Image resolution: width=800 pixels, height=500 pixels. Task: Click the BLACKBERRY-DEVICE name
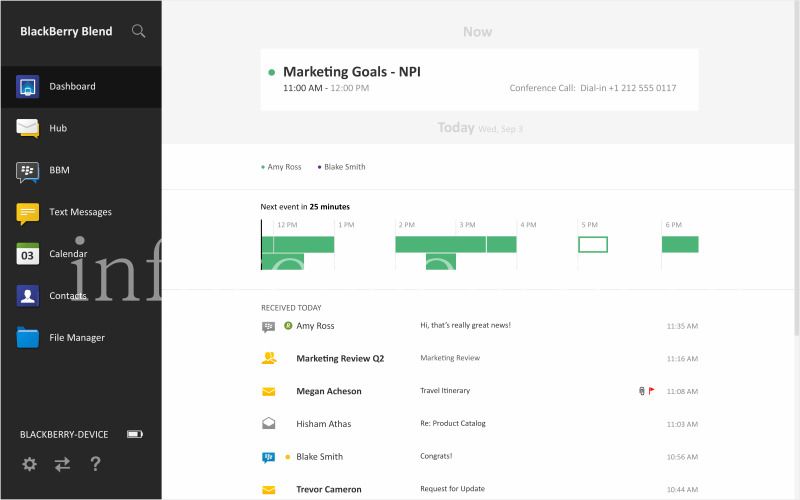pos(64,434)
